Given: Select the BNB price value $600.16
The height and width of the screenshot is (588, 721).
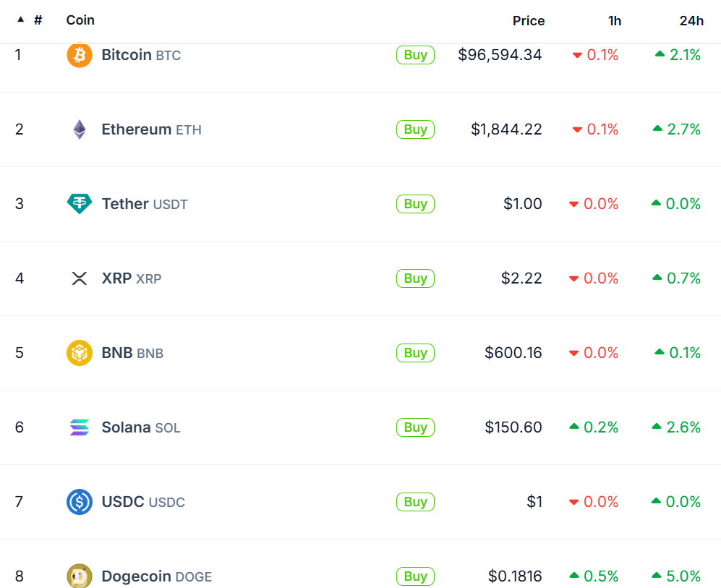Looking at the screenshot, I should 513,353.
